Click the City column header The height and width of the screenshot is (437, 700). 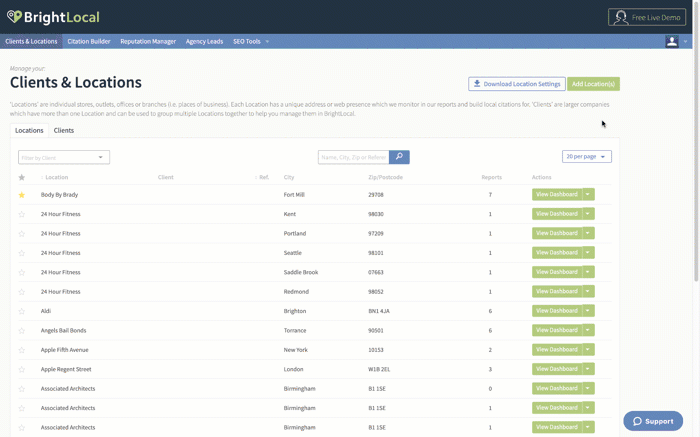tap(289, 177)
